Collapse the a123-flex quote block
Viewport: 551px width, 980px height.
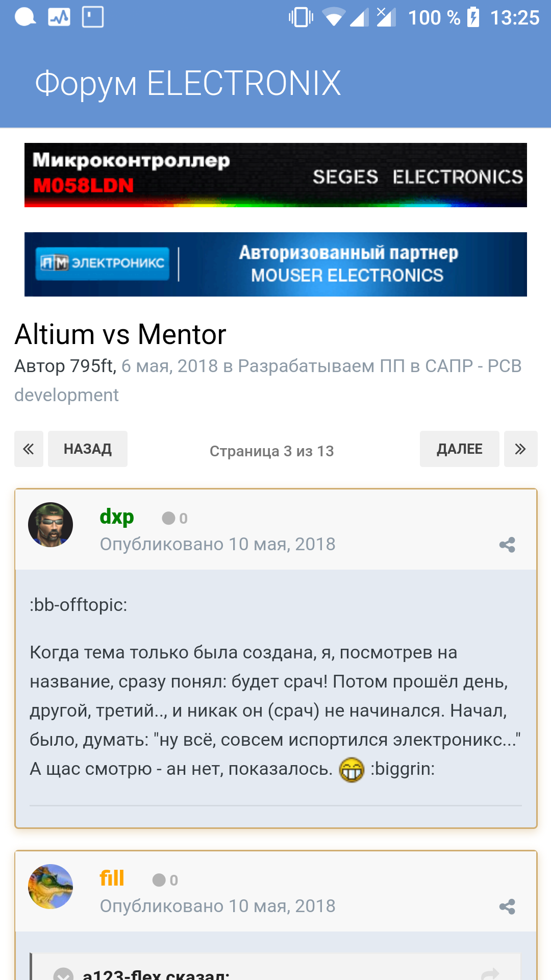[64, 975]
